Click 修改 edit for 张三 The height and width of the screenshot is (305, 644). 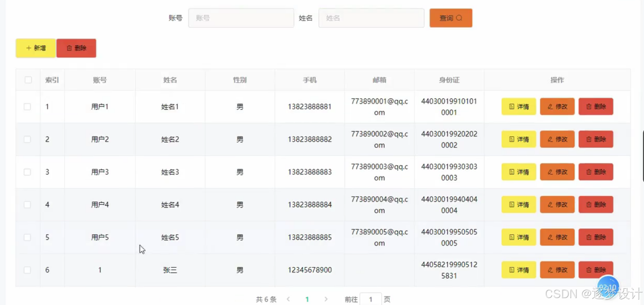[x=557, y=270]
